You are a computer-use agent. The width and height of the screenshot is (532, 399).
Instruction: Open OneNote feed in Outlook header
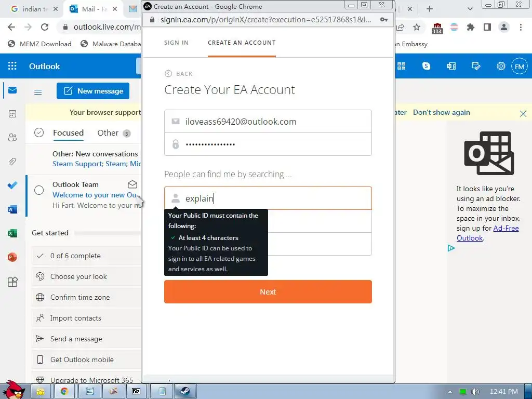click(451, 66)
